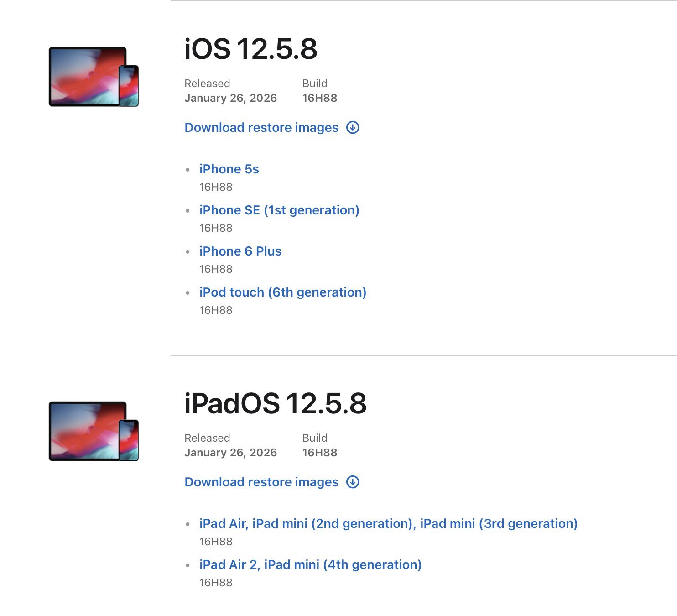This screenshot has width=677, height=616.
Task: Open iPadOS 12.5.8 Download restore images link
Action: pos(261,482)
